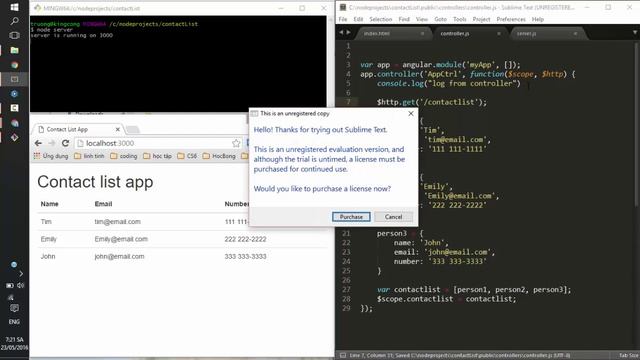
Task: Switch to the server.js tab
Action: click(x=546, y=33)
